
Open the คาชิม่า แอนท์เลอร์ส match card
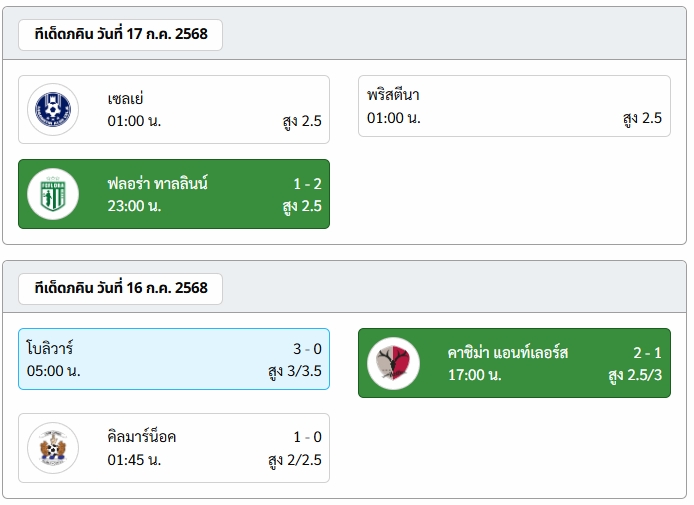point(514,363)
